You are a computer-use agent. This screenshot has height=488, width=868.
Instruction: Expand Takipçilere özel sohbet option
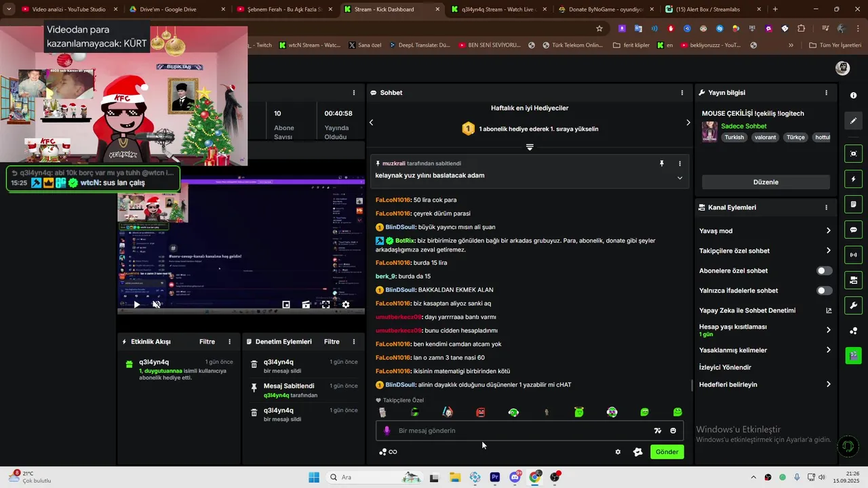click(x=828, y=251)
